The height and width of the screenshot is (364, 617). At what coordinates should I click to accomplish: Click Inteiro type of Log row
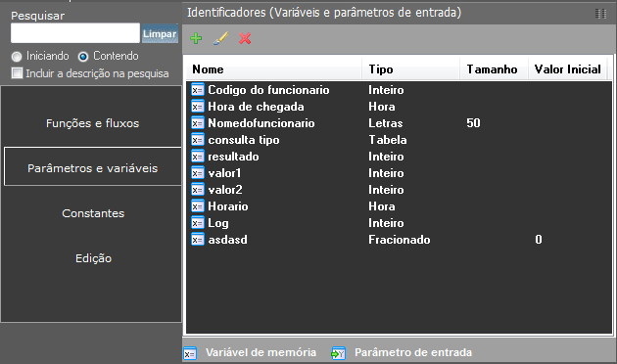[386, 223]
